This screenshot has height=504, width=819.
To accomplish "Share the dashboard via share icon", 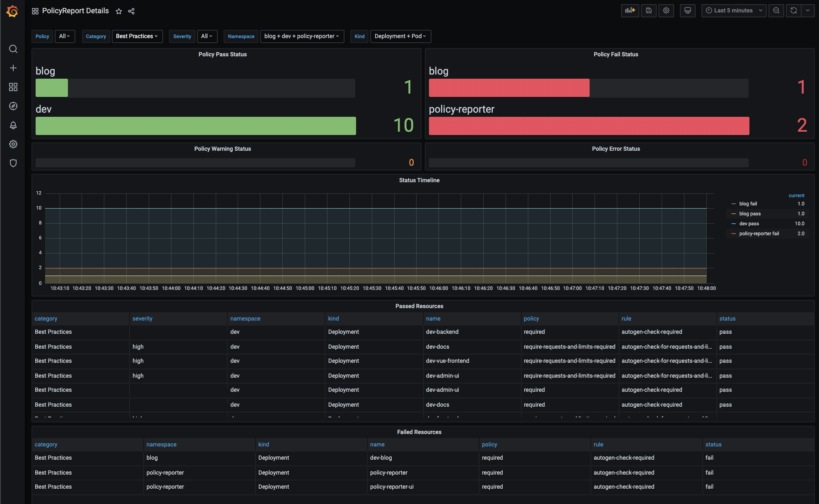I will click(x=131, y=11).
